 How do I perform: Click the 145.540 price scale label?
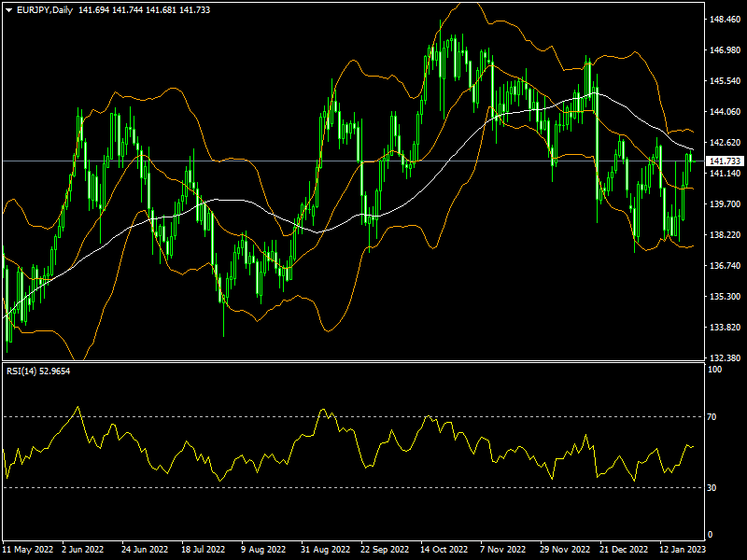point(726,81)
